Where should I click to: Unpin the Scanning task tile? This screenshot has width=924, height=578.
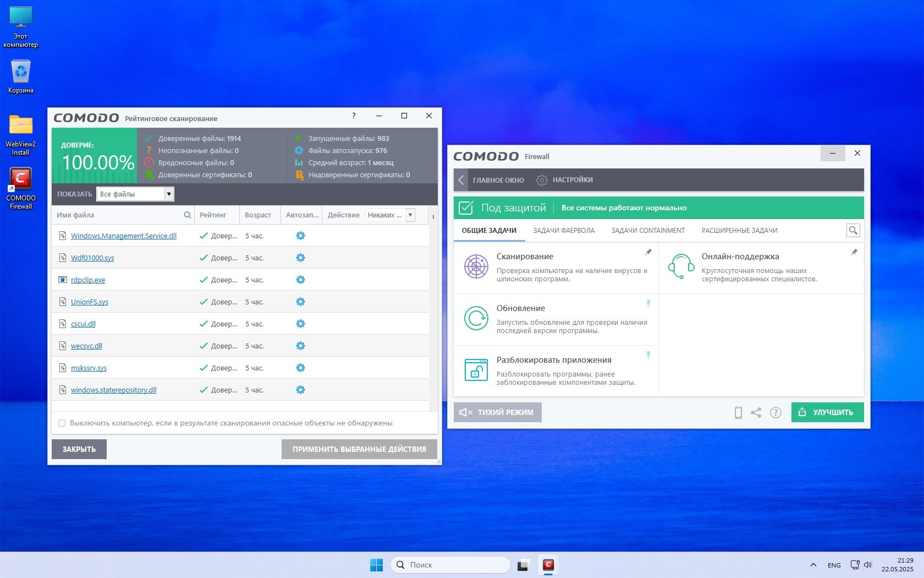tap(648, 252)
